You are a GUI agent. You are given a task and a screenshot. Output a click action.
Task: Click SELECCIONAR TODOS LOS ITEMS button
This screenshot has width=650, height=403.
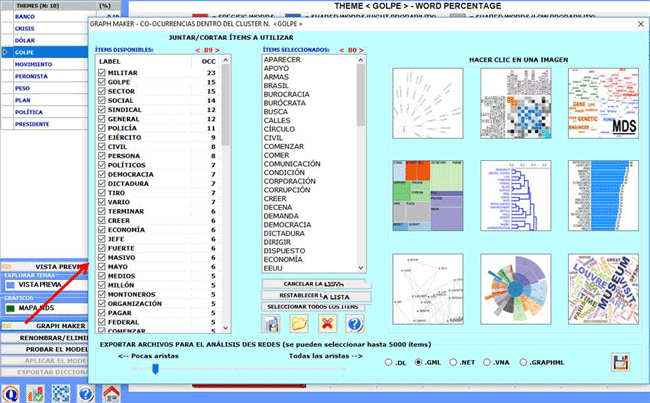pos(314,307)
